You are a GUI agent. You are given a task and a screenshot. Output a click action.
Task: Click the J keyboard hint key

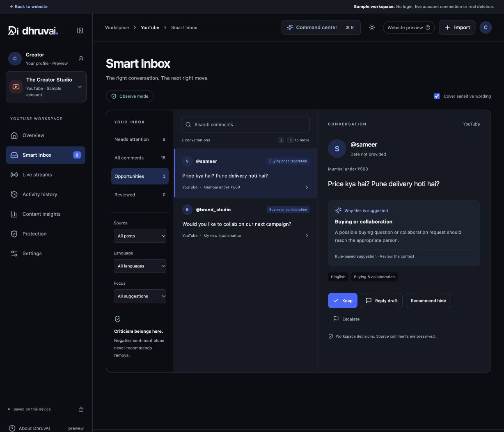(281, 140)
